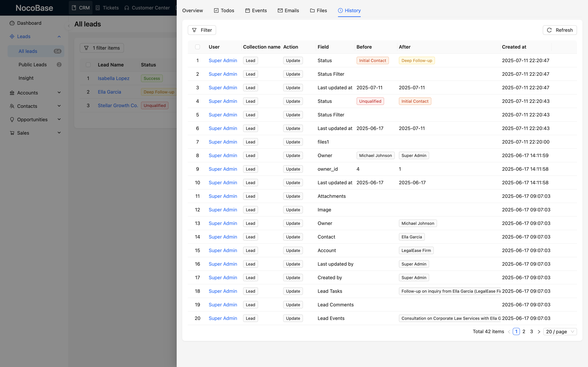This screenshot has width=588, height=367.
Task: Open the Customer Center module
Action: [x=147, y=8]
